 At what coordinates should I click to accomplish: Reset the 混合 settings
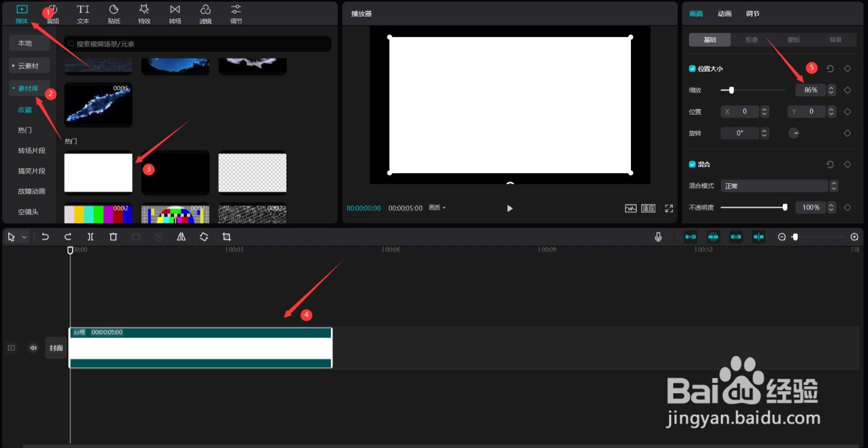coord(830,165)
